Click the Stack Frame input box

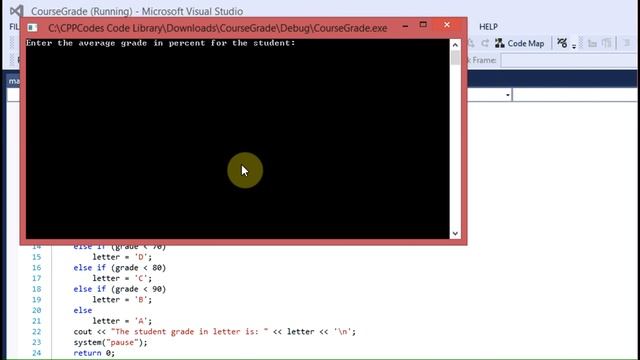pos(569,60)
